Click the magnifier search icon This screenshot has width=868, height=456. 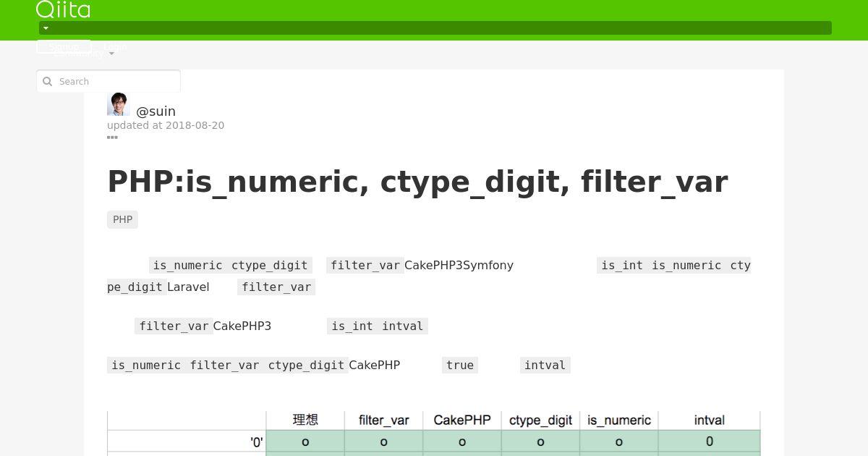tap(48, 81)
